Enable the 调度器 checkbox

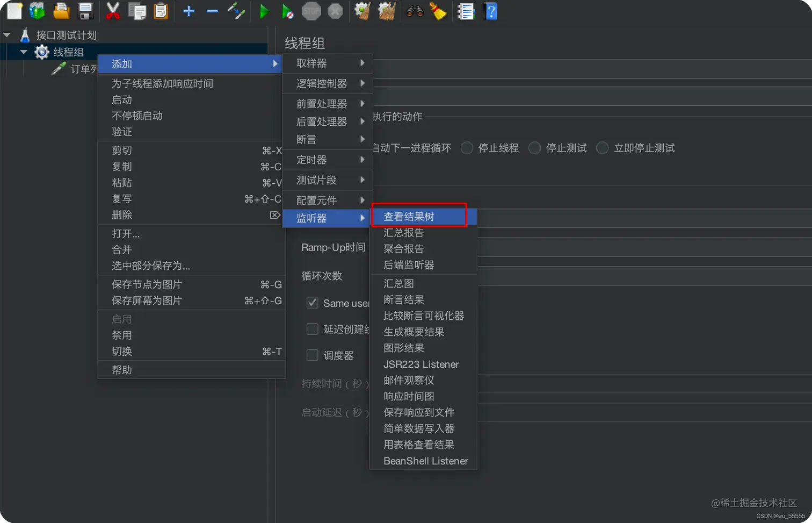coord(313,355)
